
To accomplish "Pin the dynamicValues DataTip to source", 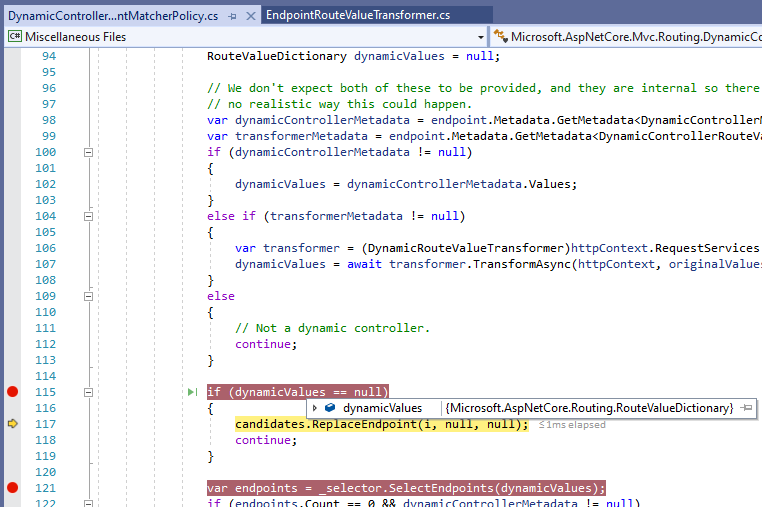I will (747, 408).
